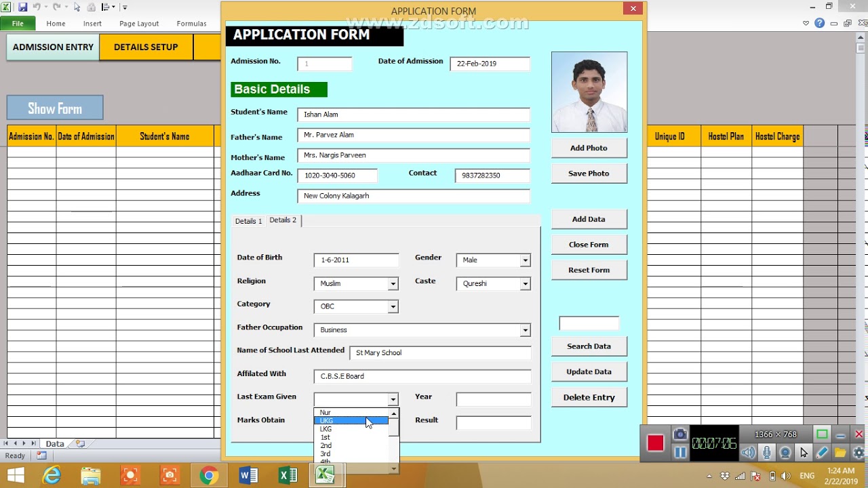868x488 pixels.
Task: Toggle webcam capture in the recorder
Action: [785, 452]
